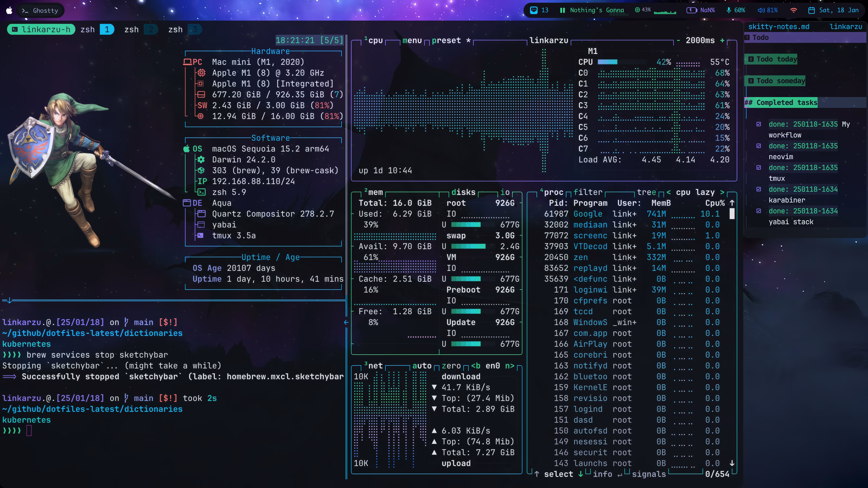Toggle tree view in btop proc panel

click(x=646, y=192)
